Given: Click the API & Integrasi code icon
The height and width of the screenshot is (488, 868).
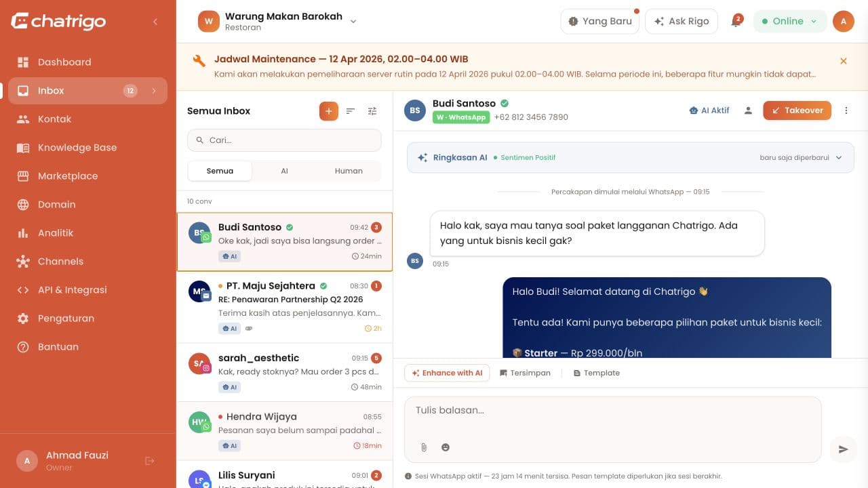Looking at the screenshot, I should pyautogui.click(x=23, y=290).
